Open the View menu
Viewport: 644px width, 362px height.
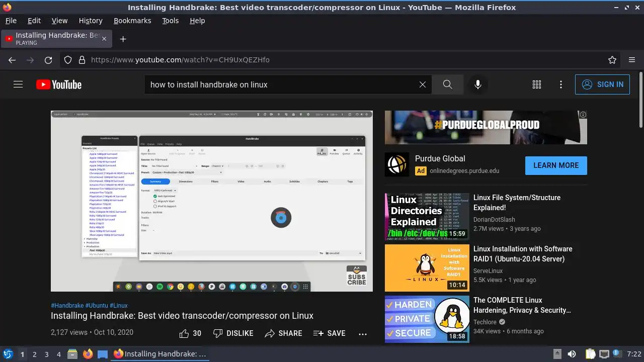[x=59, y=21]
